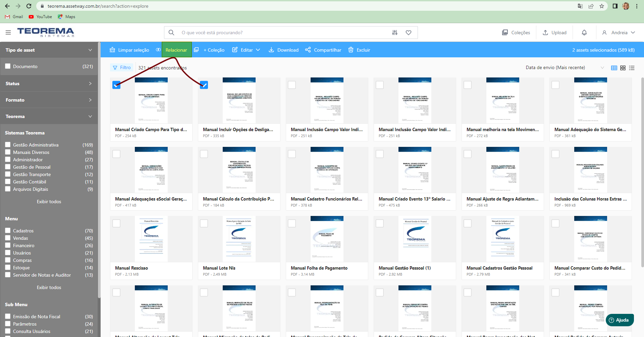Click Limpar seleção in the action bar
Image resolution: width=644 pixels, height=337 pixels.
[x=129, y=50]
